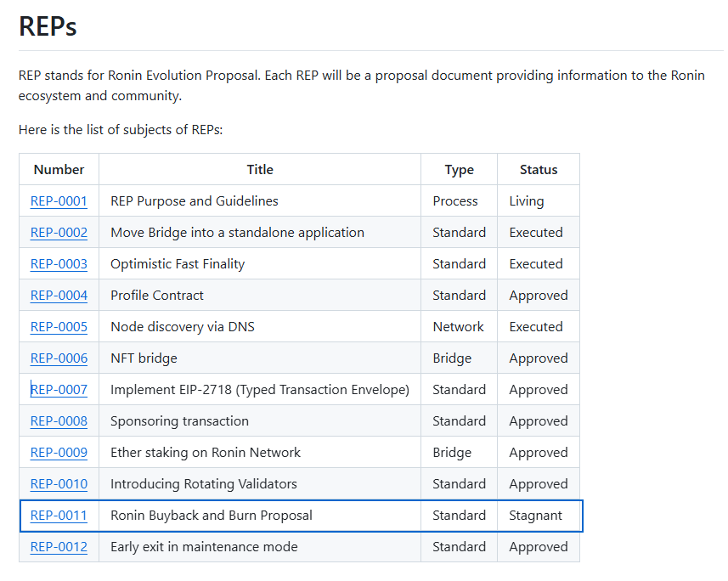The image size is (728, 581).
Task: Click the 'Type' column header
Action: tap(460, 170)
